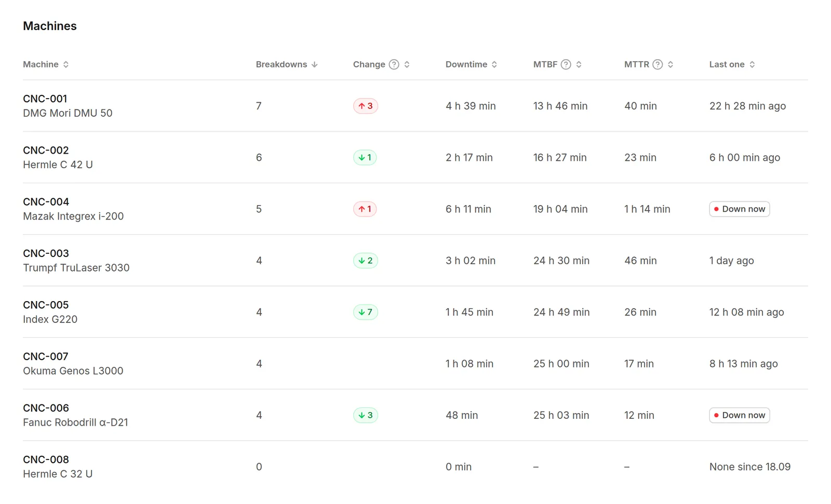The image size is (831, 504).
Task: Click the Index G220 model text
Action: pos(50,319)
